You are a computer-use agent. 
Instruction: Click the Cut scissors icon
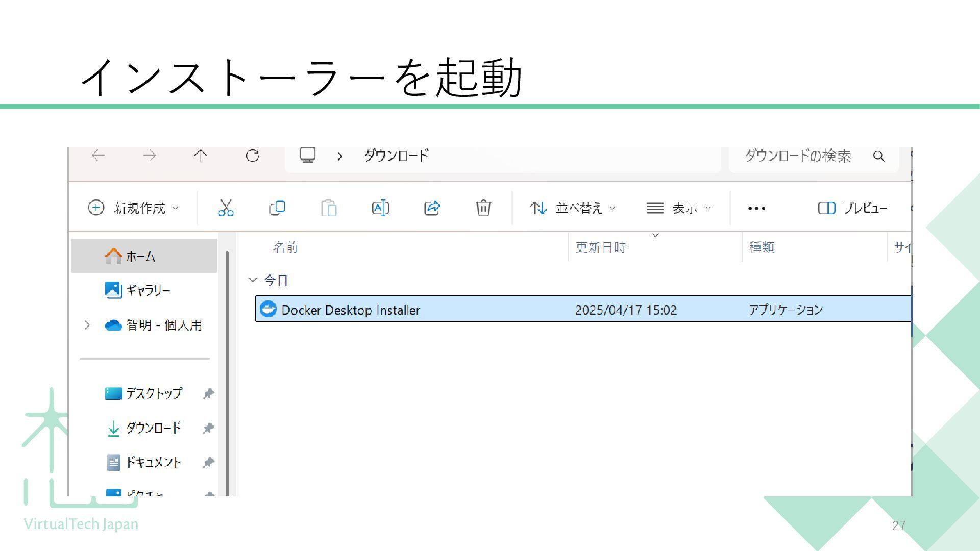(x=226, y=208)
